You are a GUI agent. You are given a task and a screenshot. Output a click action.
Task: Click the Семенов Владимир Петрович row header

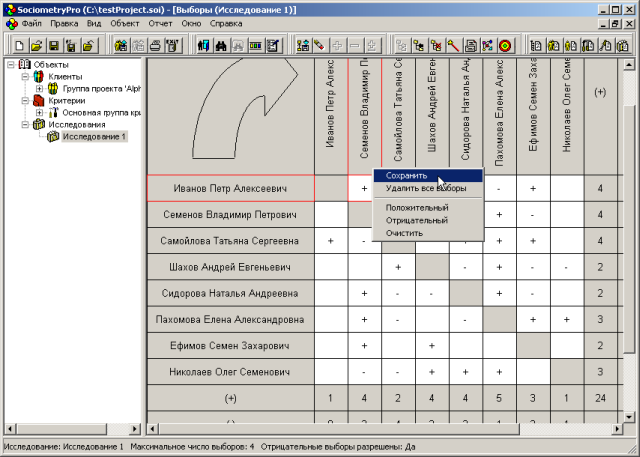coord(231,215)
